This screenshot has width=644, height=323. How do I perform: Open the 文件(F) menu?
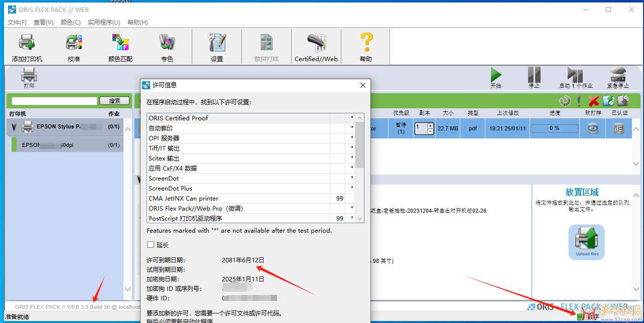point(17,23)
